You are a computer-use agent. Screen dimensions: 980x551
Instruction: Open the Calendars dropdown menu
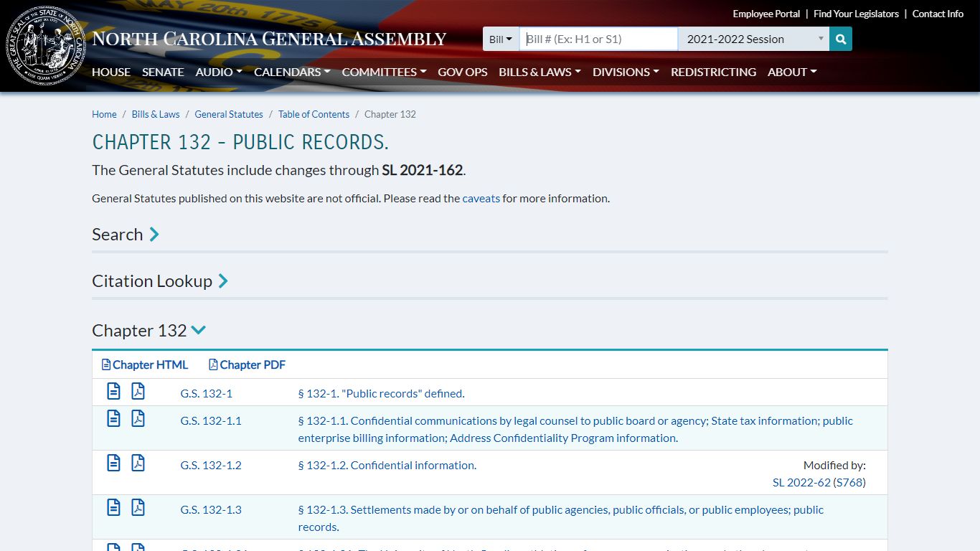coord(292,72)
